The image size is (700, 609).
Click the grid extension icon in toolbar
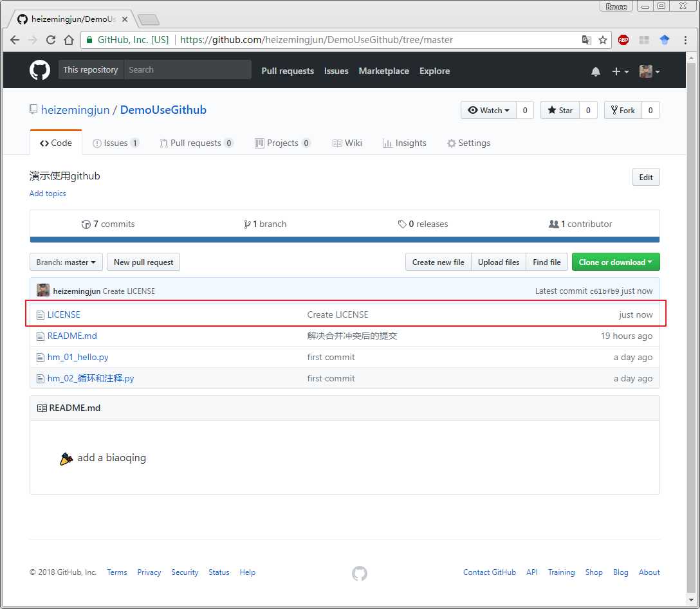(644, 40)
